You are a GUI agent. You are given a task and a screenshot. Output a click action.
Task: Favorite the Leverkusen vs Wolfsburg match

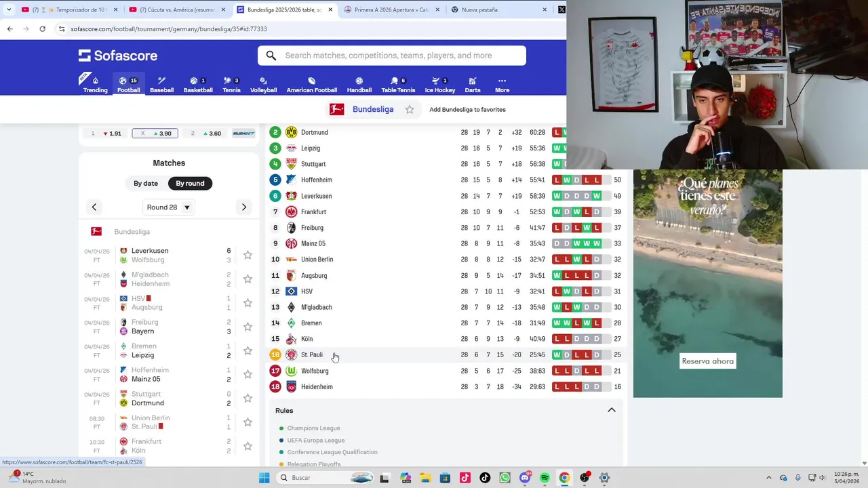(x=248, y=255)
